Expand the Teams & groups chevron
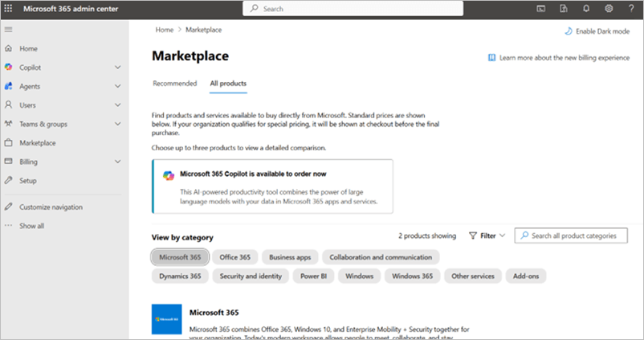 pos(118,124)
